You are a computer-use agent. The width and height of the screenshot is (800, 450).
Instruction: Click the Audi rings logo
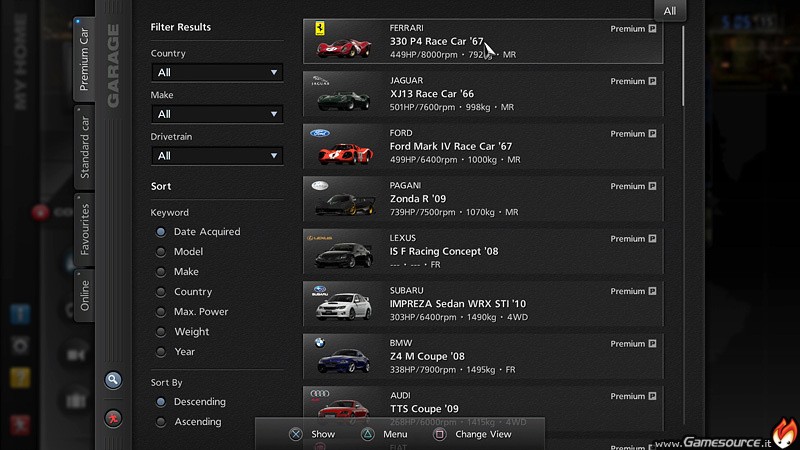320,395
